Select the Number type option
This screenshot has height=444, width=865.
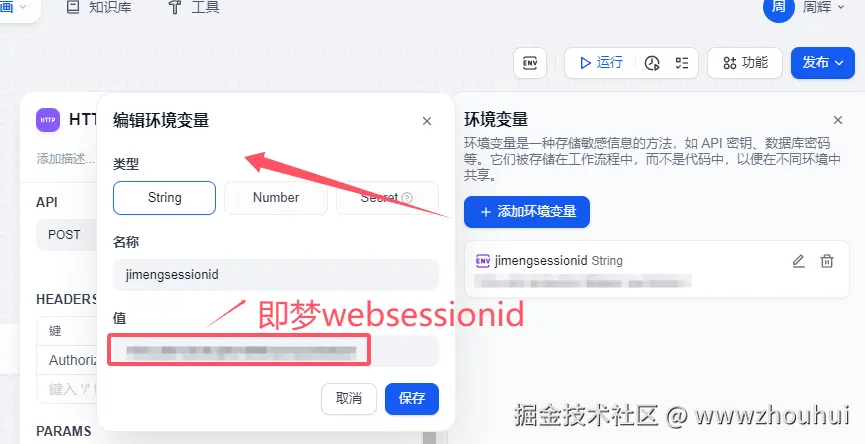tap(276, 197)
